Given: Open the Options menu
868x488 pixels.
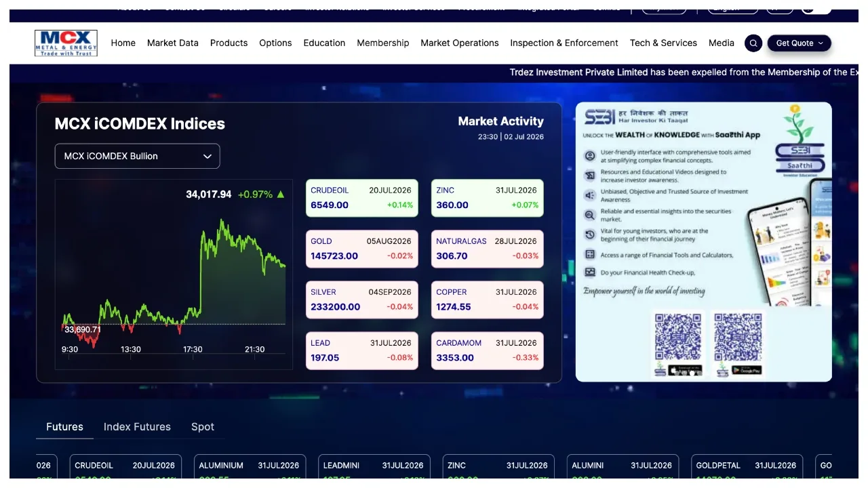Looking at the screenshot, I should coord(275,43).
